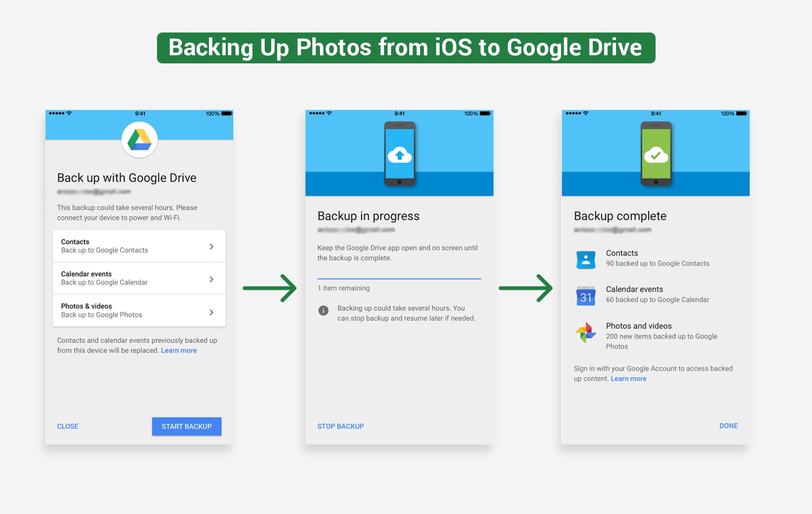Click battery icon in Backup complete screen
Screen dimensions: 812x514
click(742, 114)
